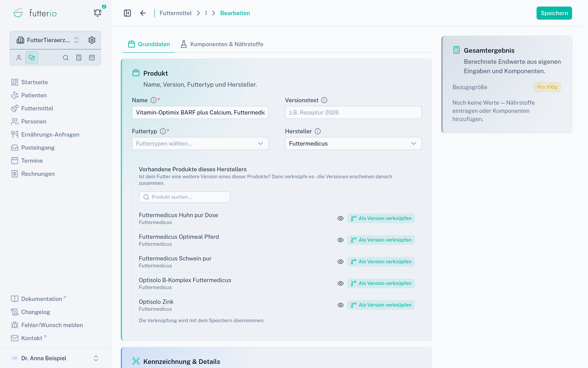Open the Changelog link
The width and height of the screenshot is (588, 368).
[x=31, y=312]
